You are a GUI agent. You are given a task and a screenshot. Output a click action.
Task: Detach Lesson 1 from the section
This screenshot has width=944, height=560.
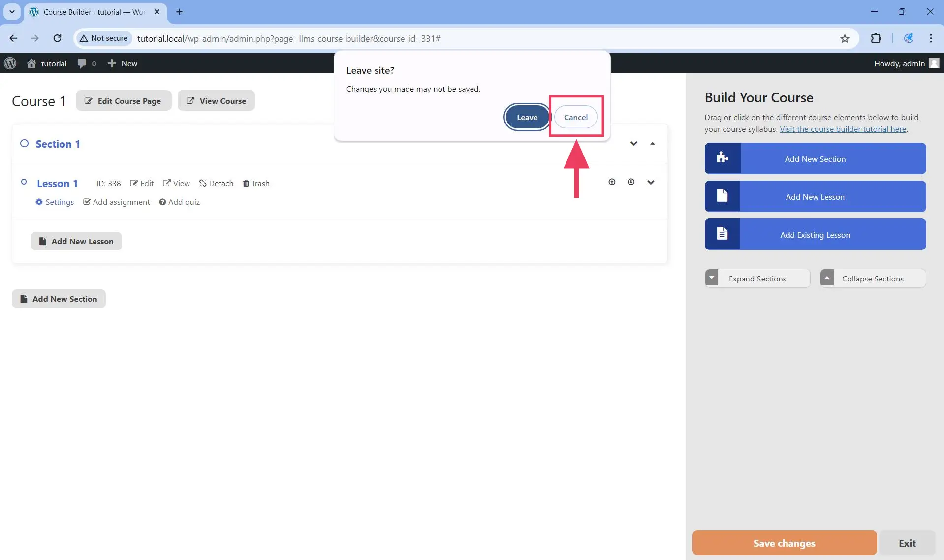pyautogui.click(x=216, y=183)
